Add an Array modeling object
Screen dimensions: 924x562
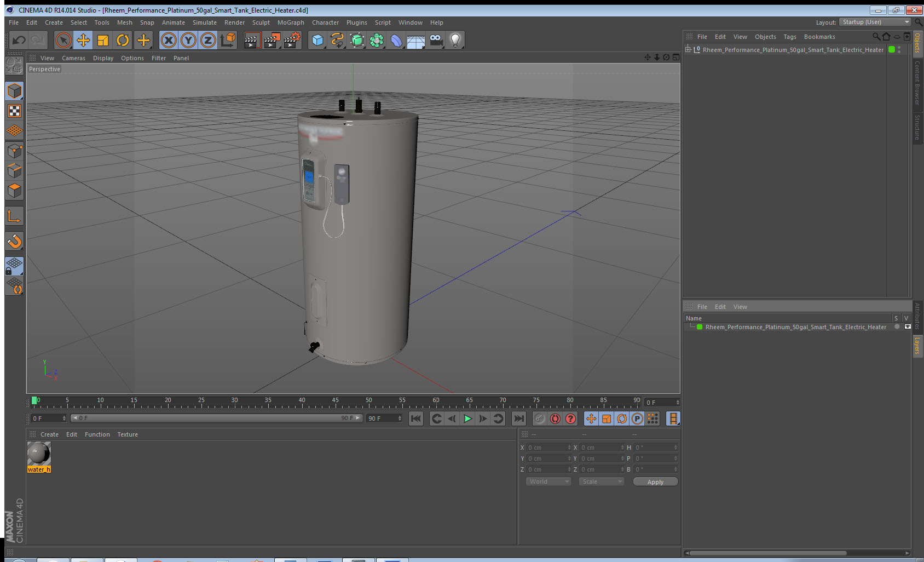click(x=377, y=40)
